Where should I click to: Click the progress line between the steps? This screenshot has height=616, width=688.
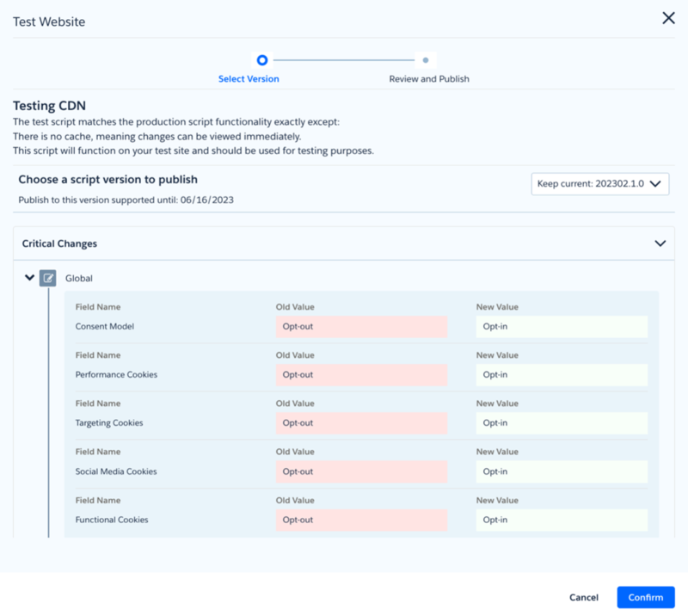[x=344, y=60]
